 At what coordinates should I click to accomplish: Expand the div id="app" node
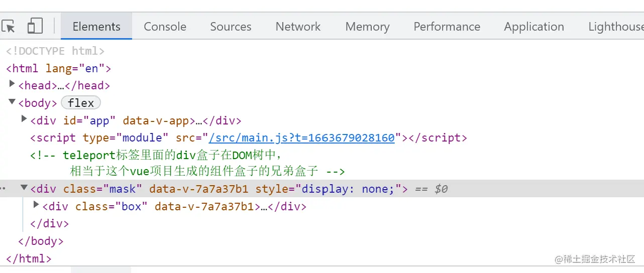[24, 119]
